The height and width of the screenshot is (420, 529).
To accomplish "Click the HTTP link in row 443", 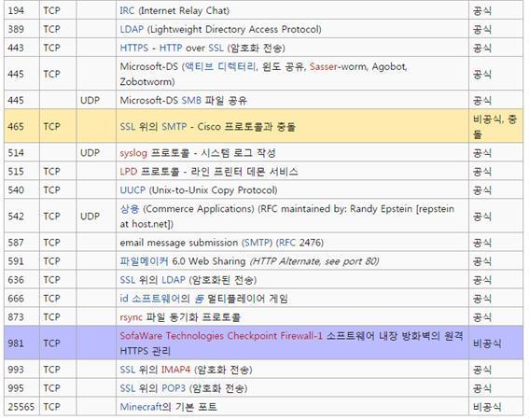I will coord(171,48).
